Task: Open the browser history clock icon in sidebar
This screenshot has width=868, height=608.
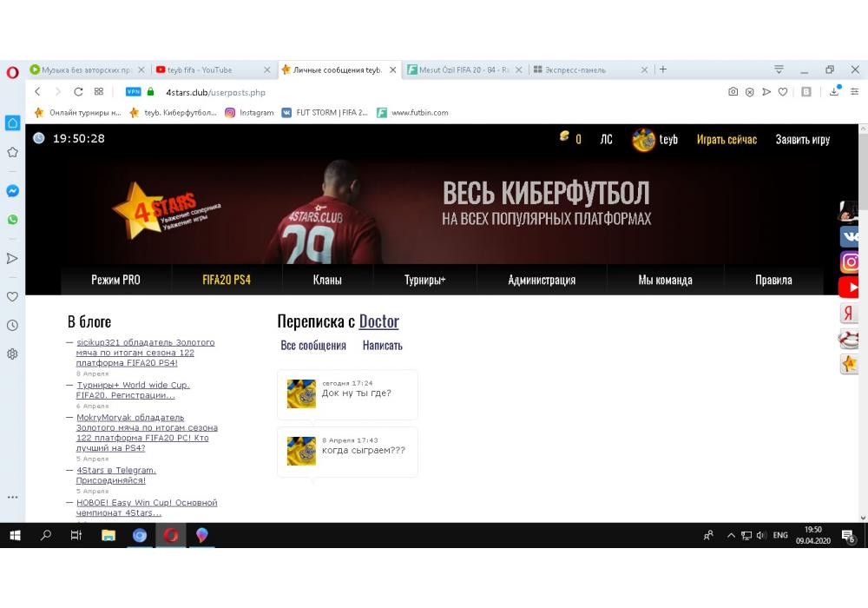Action: click(12, 326)
